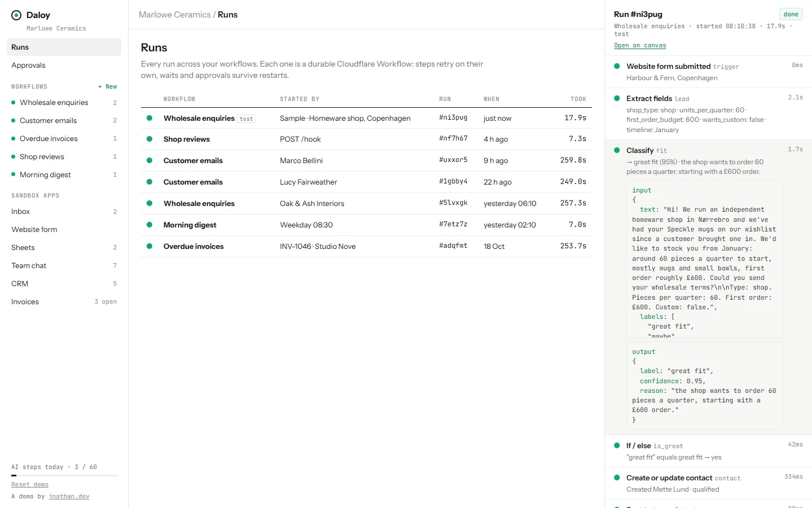The height and width of the screenshot is (508, 812).
Task: Select run #uxxor5 in the table
Action: pyautogui.click(x=367, y=161)
